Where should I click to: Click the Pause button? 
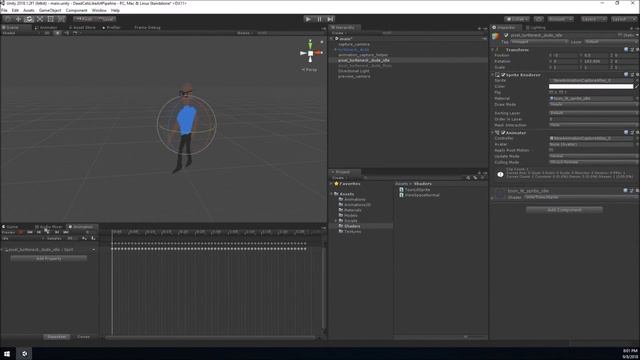(319, 19)
